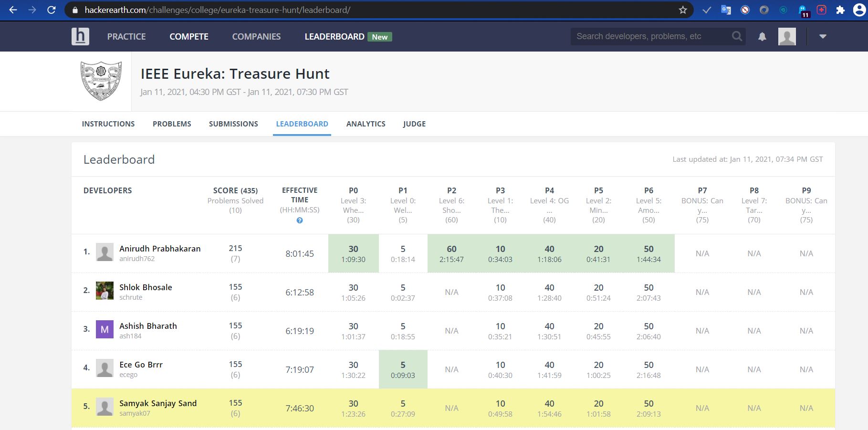Open Anirudh Prabhakaran's profile link
This screenshot has height=430, width=868.
[x=160, y=249]
